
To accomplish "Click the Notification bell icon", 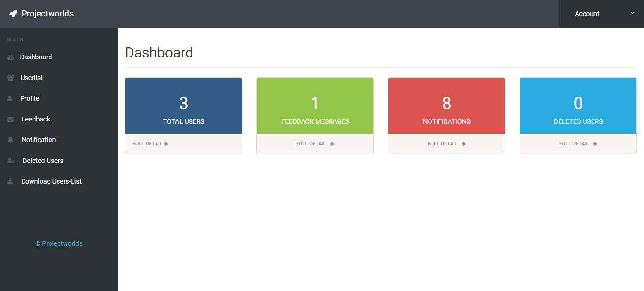I will (10, 140).
